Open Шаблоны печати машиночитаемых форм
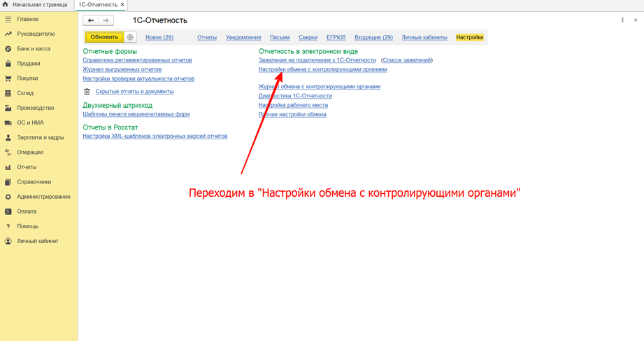 [136, 114]
